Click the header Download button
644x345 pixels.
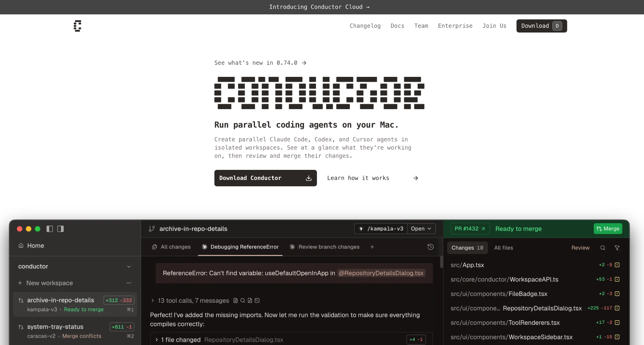[541, 26]
